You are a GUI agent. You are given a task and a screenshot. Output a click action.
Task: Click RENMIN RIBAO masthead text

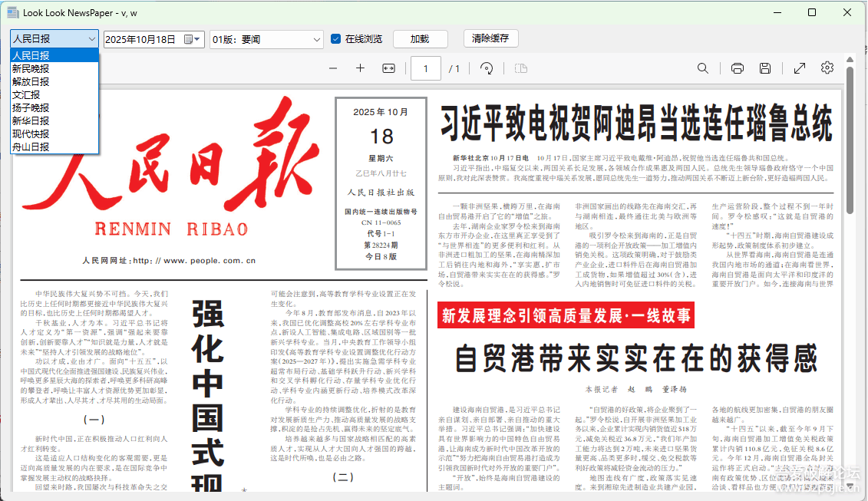coord(171,229)
